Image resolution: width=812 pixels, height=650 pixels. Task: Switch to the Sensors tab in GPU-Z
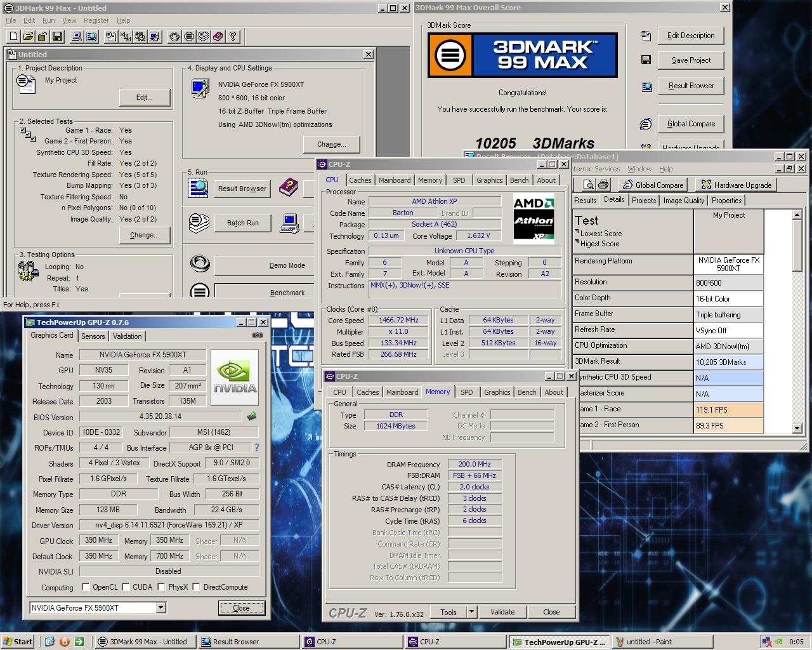tap(93, 336)
